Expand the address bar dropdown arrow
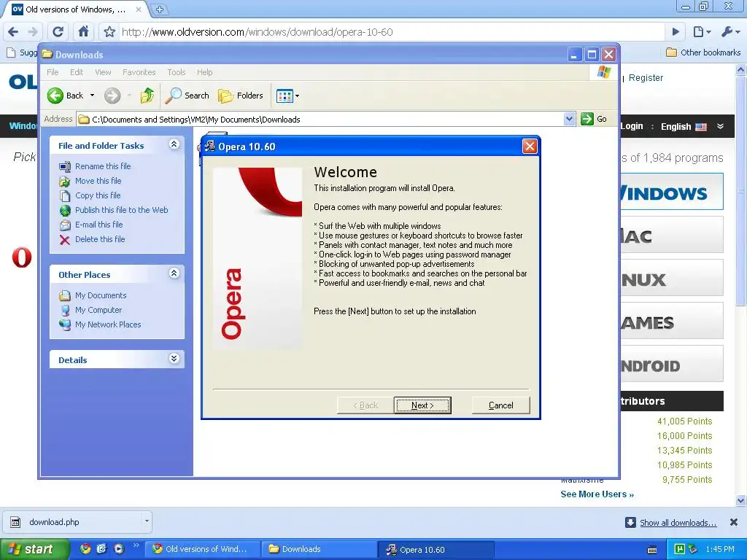This screenshot has width=747, height=560. click(569, 119)
